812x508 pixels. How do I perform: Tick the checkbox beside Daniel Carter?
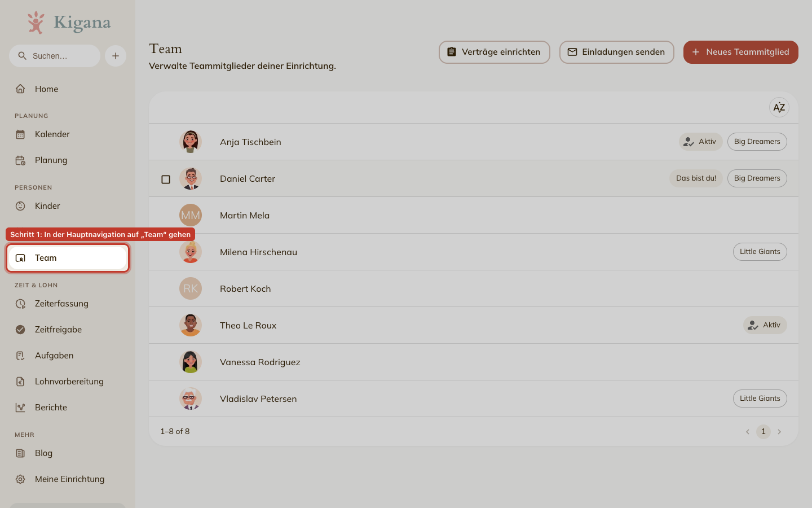(x=166, y=179)
